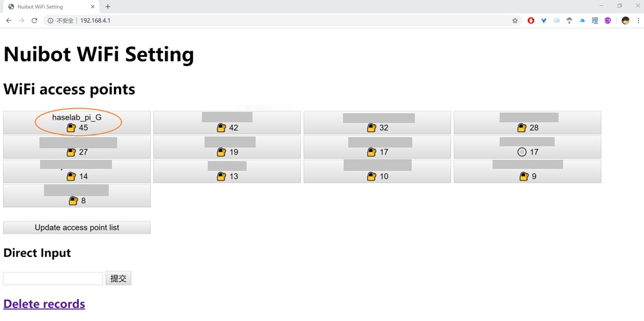644x321 pixels.
Task: Focus the Direct Input text field
Action: tap(53, 278)
